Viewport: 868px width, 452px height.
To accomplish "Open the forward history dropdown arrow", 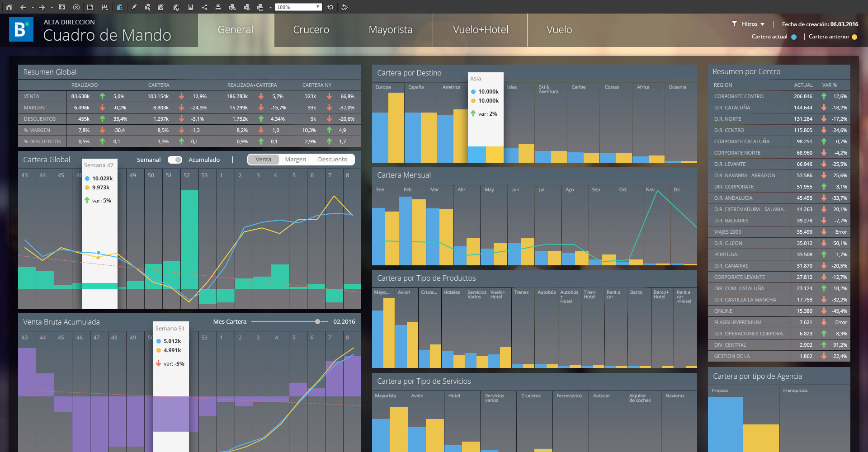I will (52, 8).
